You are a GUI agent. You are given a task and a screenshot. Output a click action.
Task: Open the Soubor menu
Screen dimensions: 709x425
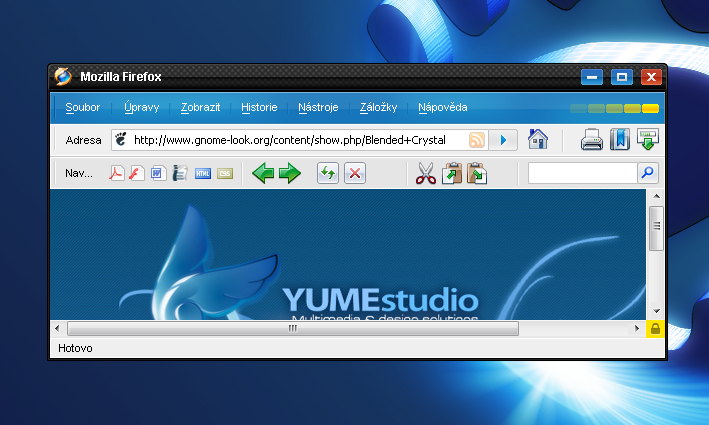click(x=82, y=108)
